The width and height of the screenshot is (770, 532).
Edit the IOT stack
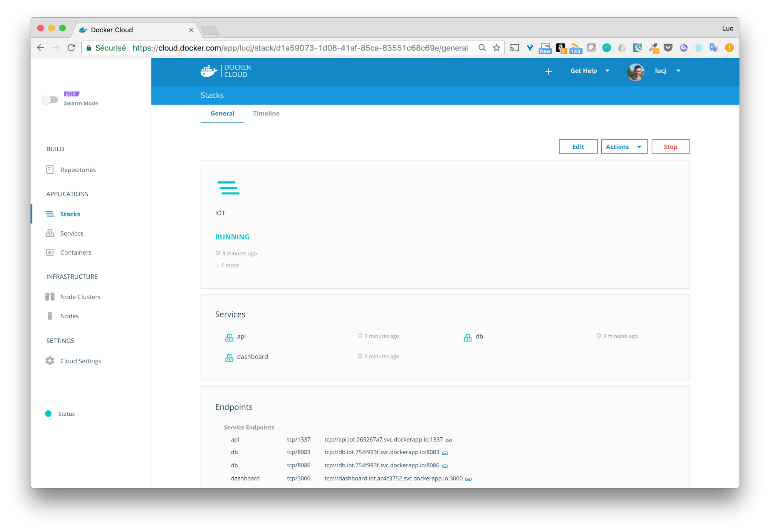pyautogui.click(x=578, y=146)
